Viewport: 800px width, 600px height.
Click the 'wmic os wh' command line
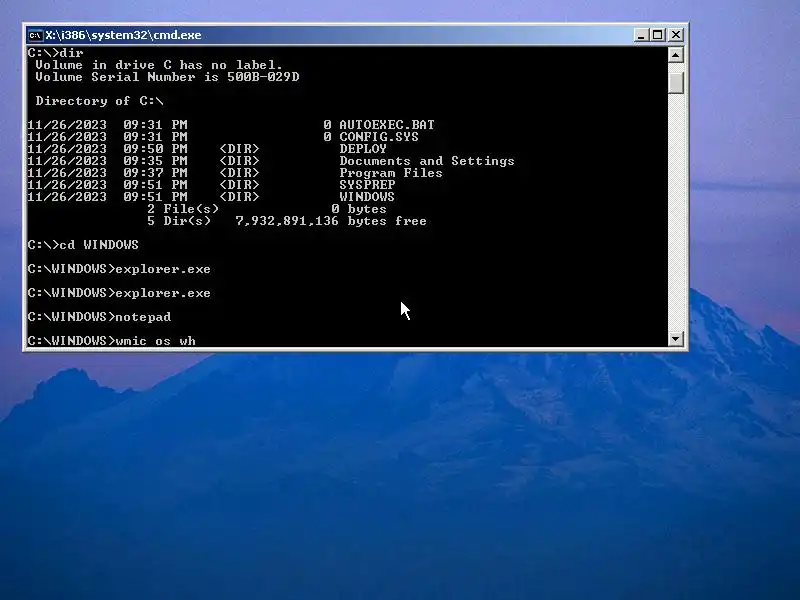click(112, 340)
